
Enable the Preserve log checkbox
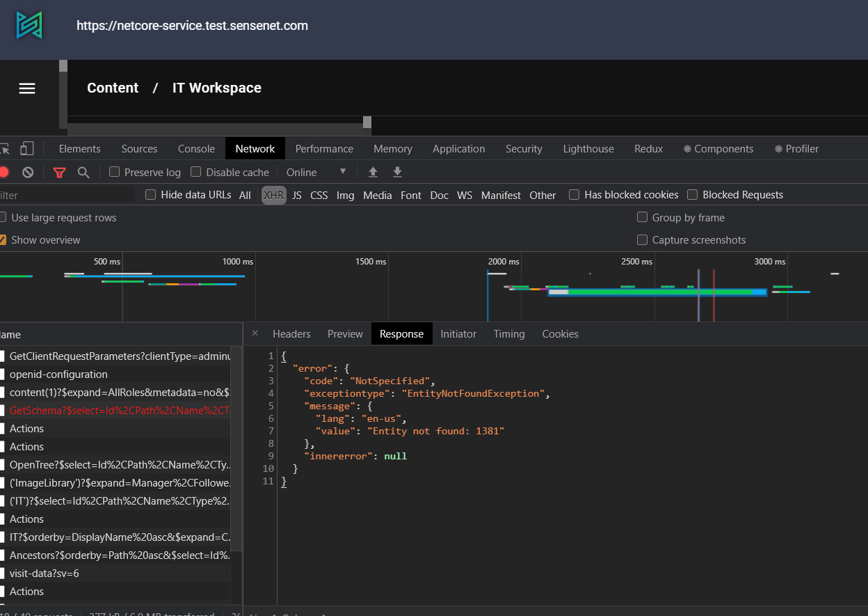(x=115, y=172)
